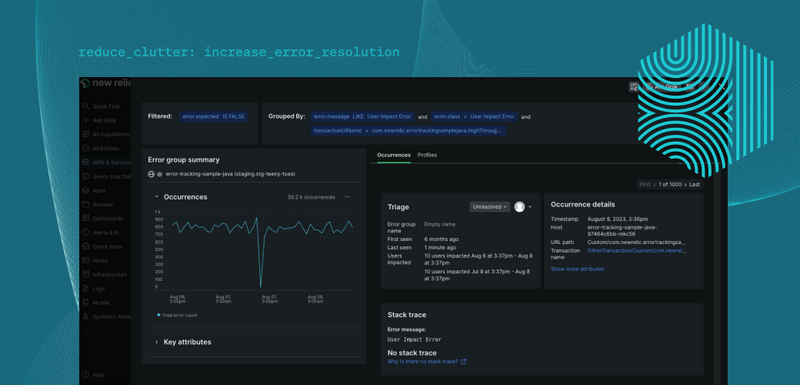Click the Help icon in sidebar

86,375
